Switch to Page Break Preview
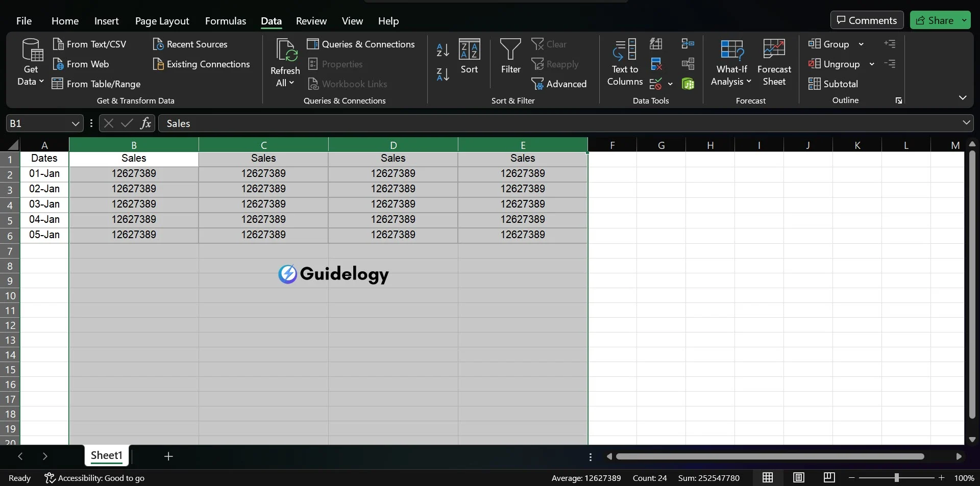Image resolution: width=980 pixels, height=486 pixels. pos(829,478)
